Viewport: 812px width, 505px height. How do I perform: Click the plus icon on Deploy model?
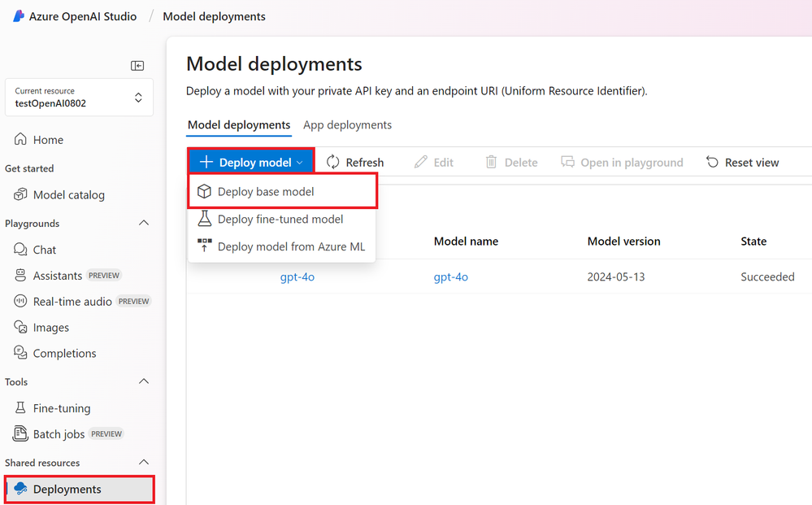[206, 162]
